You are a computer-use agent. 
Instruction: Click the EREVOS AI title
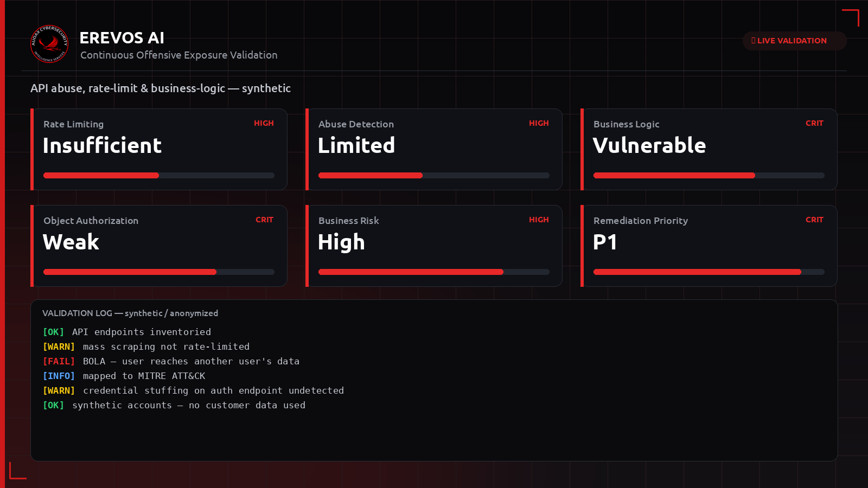tap(122, 38)
